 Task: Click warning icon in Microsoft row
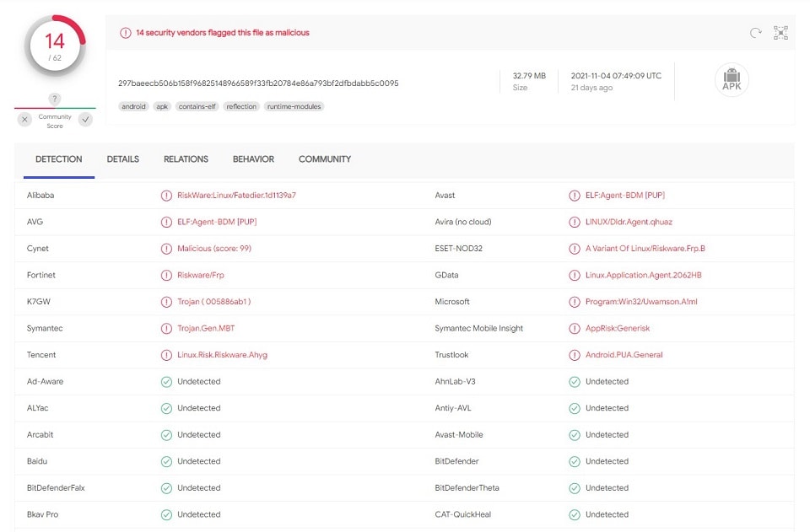(x=575, y=302)
